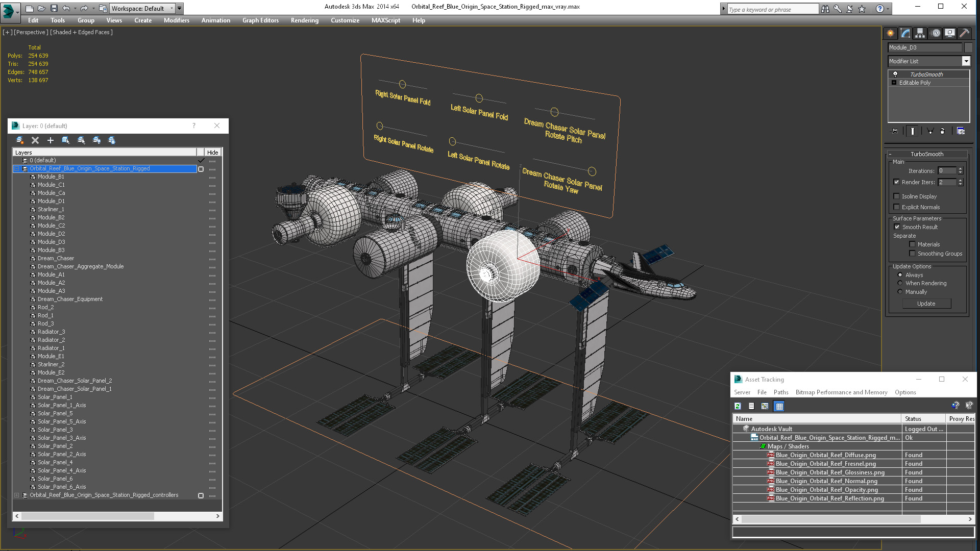The width and height of the screenshot is (980, 551).
Task: Expand the Rigged_controllers layer
Action: click(16, 495)
